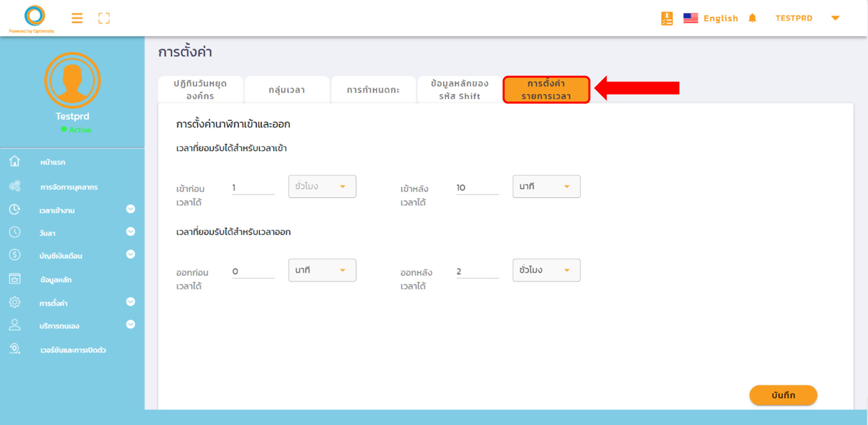Click the home icon in sidebar
The height and width of the screenshot is (425, 868).
click(15, 161)
